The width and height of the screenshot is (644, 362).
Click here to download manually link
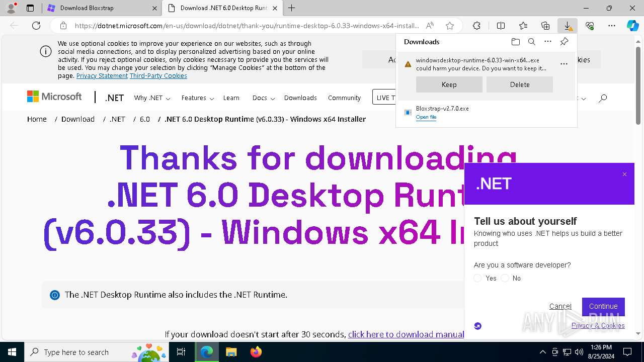[406, 334]
